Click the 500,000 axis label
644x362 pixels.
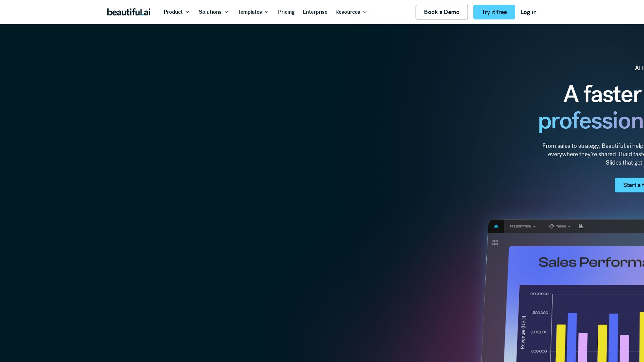point(539,351)
